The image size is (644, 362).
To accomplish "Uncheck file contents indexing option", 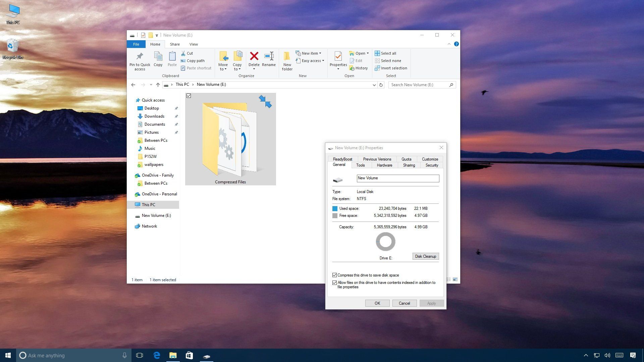I will point(334,283).
